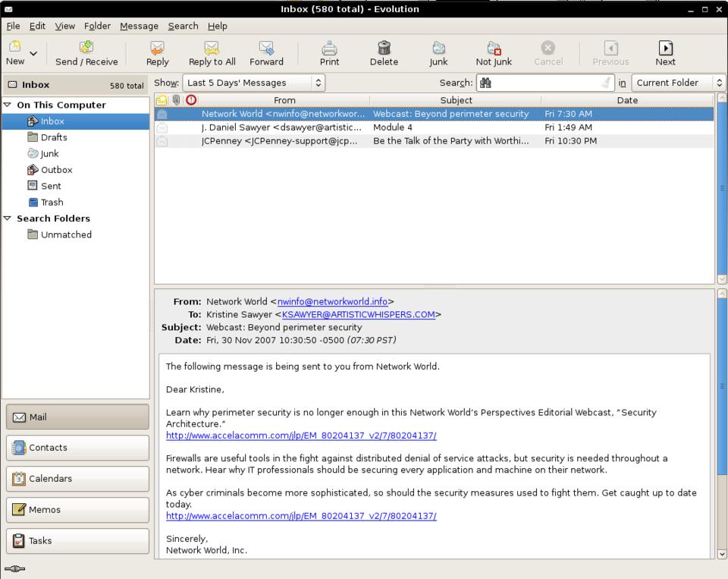Viewport: 728px width, 579px height.
Task: Forward the selected message
Action: click(x=266, y=48)
